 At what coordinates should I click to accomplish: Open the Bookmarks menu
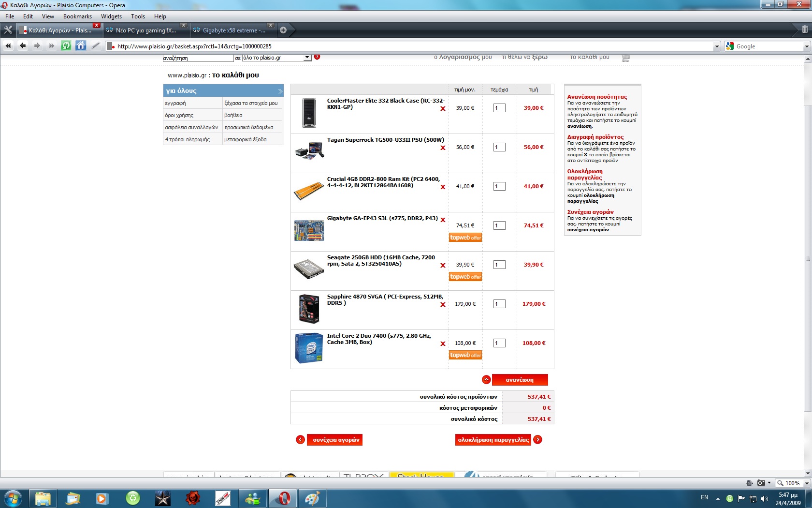[x=77, y=16]
